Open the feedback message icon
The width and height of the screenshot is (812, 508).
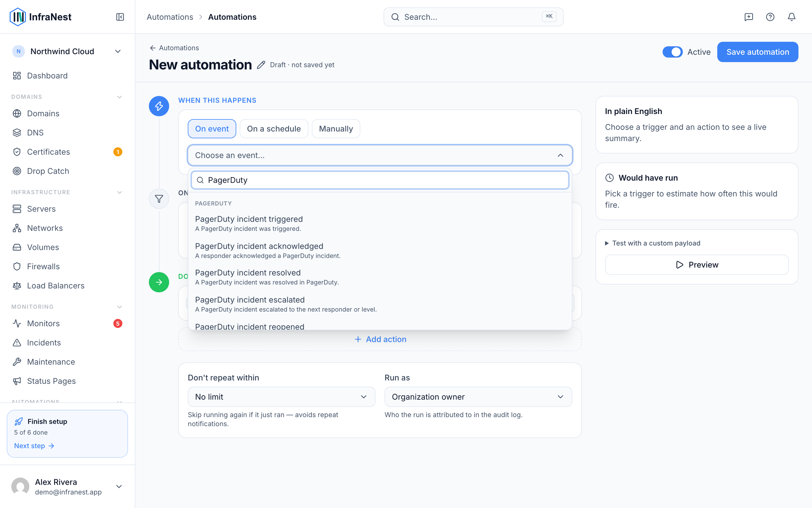[x=749, y=17]
